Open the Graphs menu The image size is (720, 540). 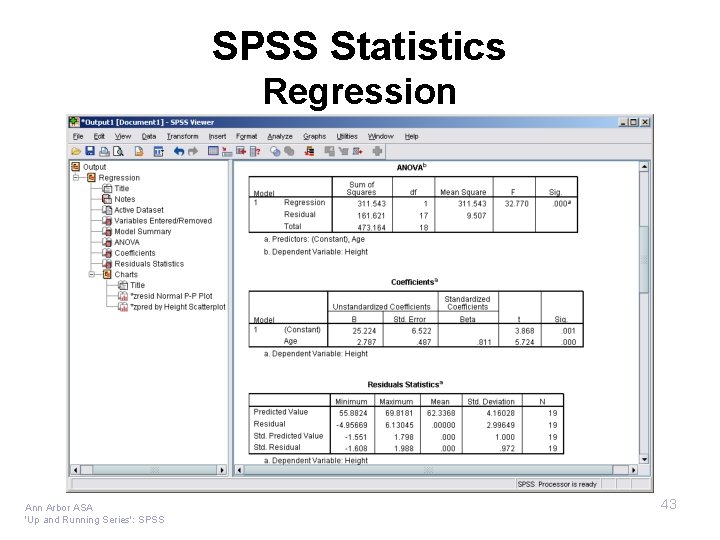tap(315, 136)
